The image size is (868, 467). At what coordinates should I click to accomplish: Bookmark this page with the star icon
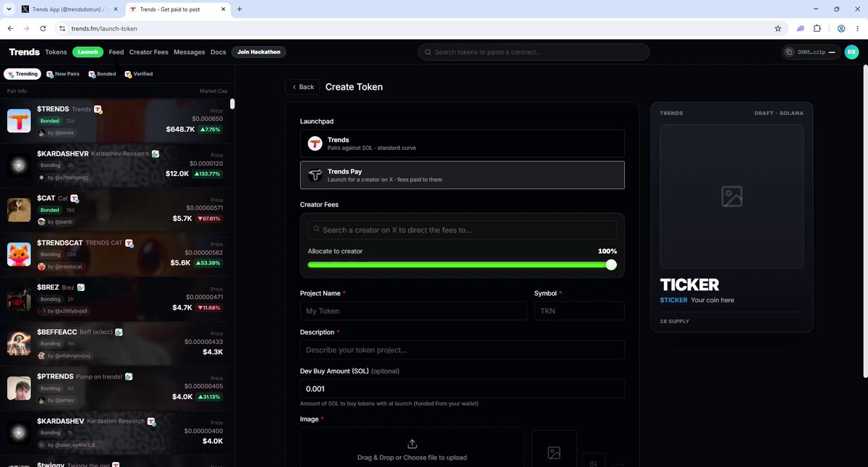click(x=778, y=28)
